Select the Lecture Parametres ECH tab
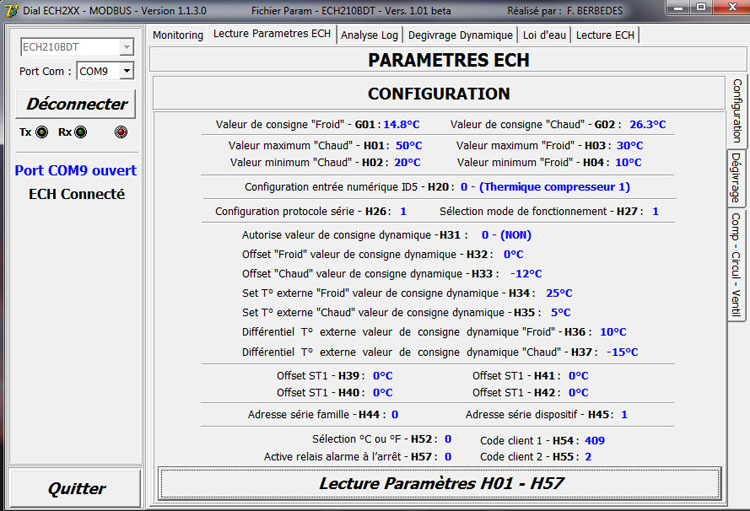The height and width of the screenshot is (511, 750). pos(271,34)
